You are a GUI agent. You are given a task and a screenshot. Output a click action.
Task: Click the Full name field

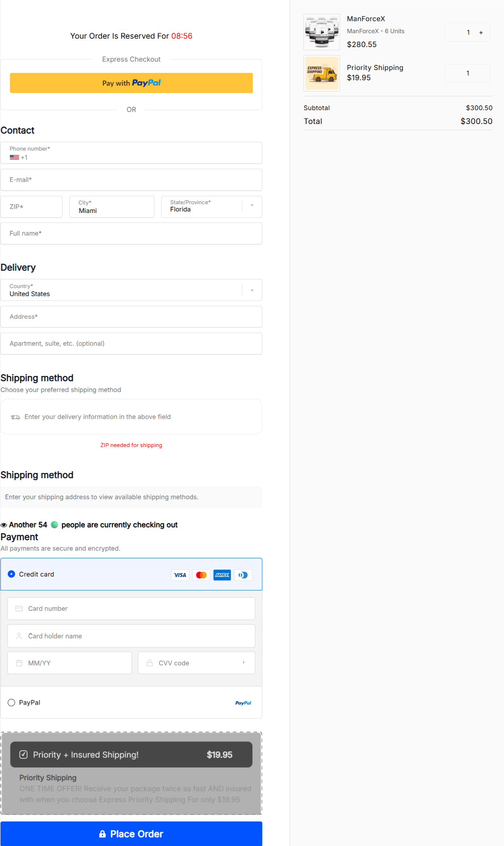131,233
